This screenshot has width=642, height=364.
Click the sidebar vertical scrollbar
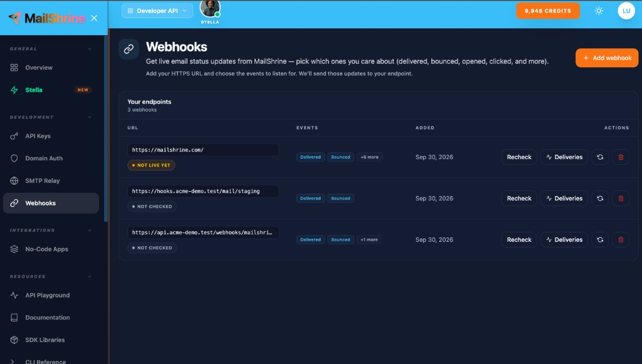pyautogui.click(x=105, y=129)
